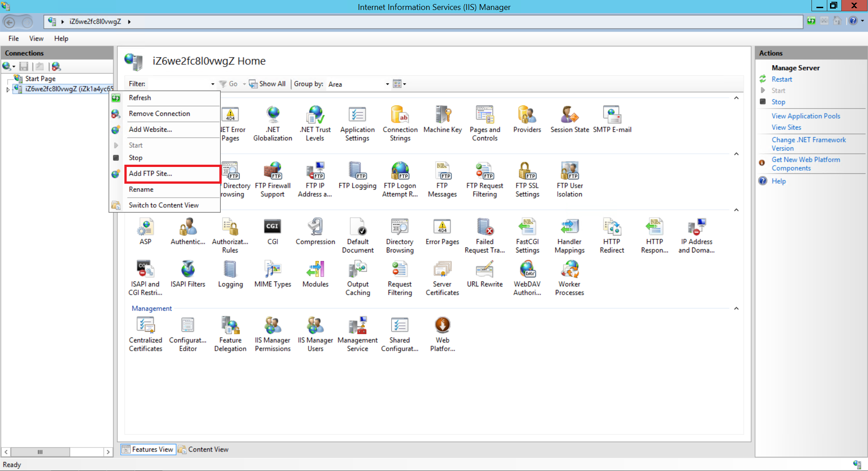Open FTP Logging feature
Screen dimensions: 868x471
pyautogui.click(x=357, y=176)
